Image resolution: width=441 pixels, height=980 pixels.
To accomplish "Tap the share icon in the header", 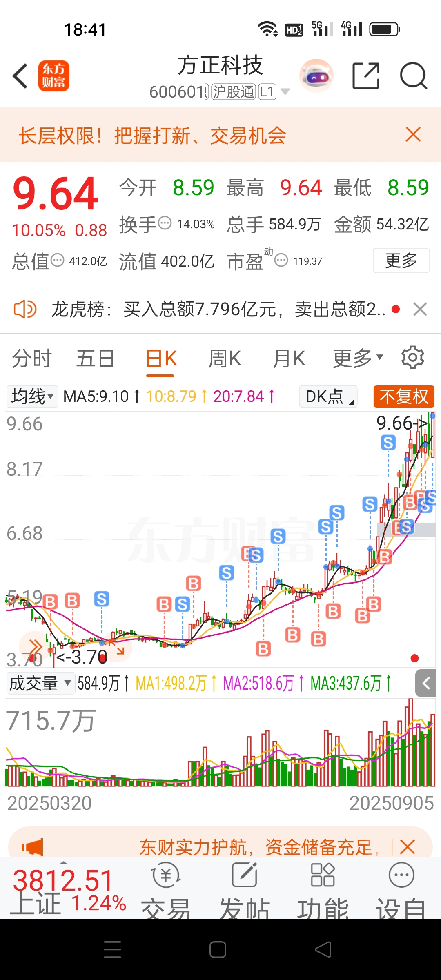I will (x=366, y=76).
